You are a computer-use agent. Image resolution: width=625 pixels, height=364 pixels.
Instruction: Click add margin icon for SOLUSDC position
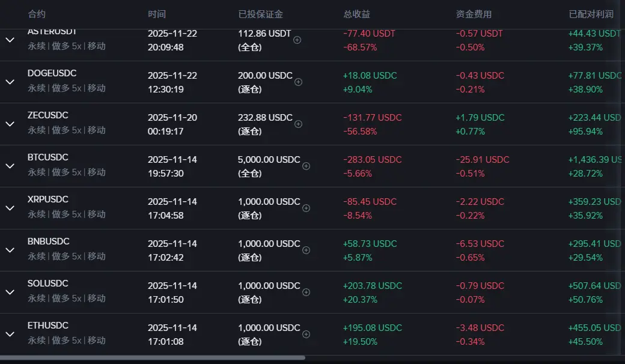tap(306, 293)
